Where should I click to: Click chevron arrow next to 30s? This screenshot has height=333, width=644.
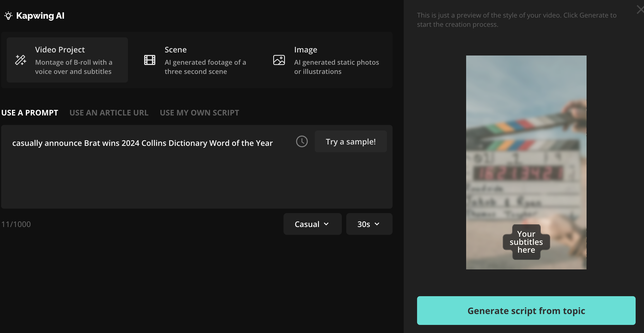coord(377,224)
